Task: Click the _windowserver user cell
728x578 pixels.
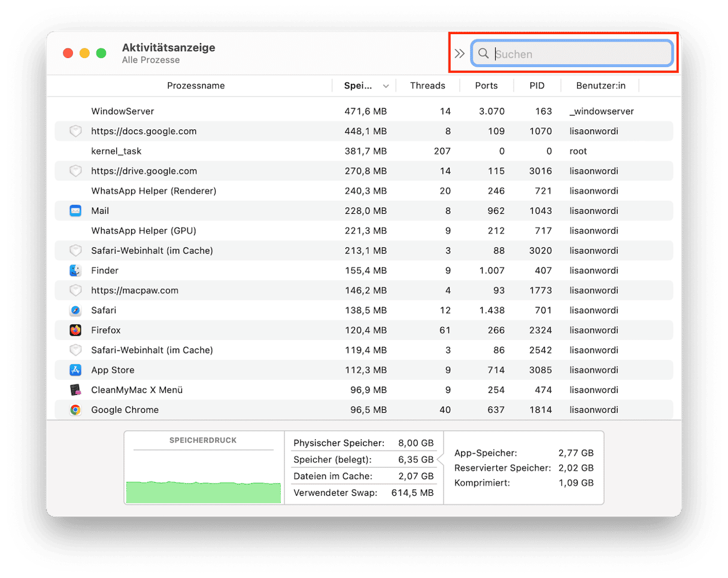Action: pos(602,111)
